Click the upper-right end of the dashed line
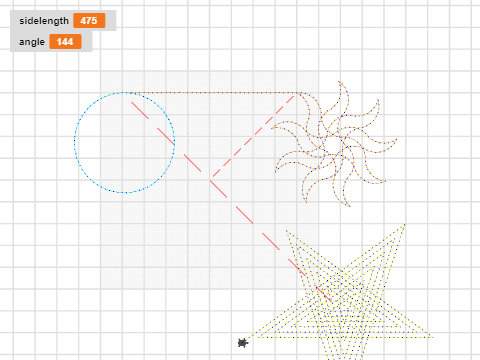The width and height of the screenshot is (480, 360). [x=294, y=96]
